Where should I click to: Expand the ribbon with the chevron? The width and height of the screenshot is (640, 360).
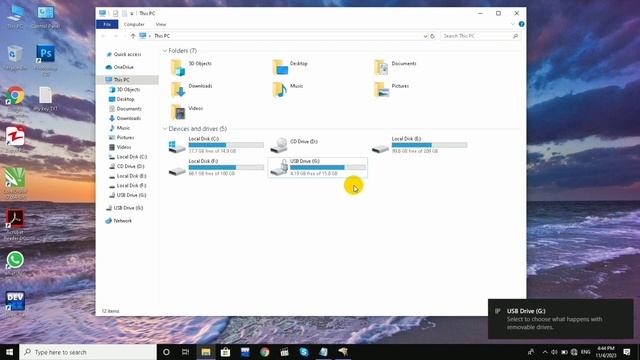513,24
